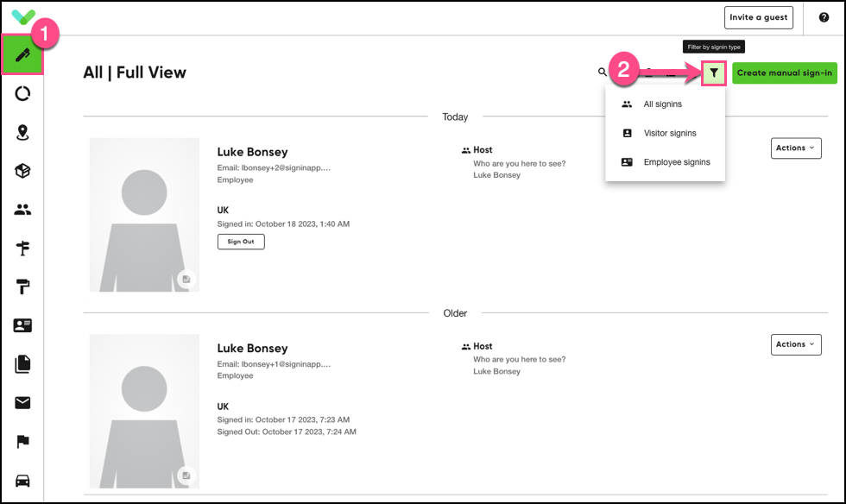Image resolution: width=846 pixels, height=504 pixels.
Task: Click the flag icon in the sidebar
Action: (x=22, y=442)
